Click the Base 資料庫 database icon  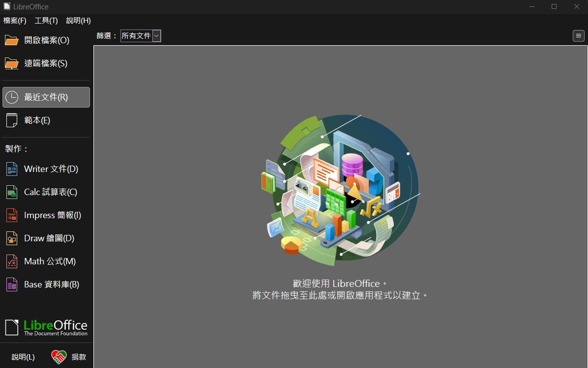(x=12, y=285)
